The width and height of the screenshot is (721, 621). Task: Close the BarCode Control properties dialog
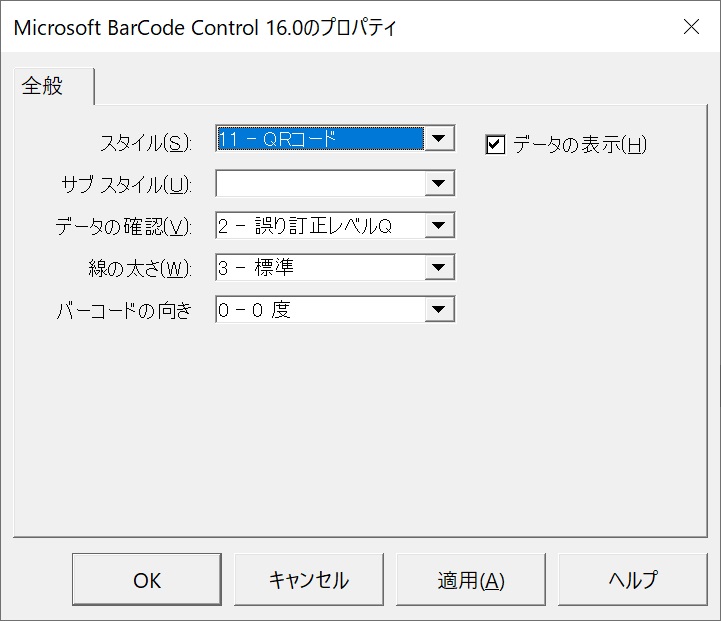(691, 27)
